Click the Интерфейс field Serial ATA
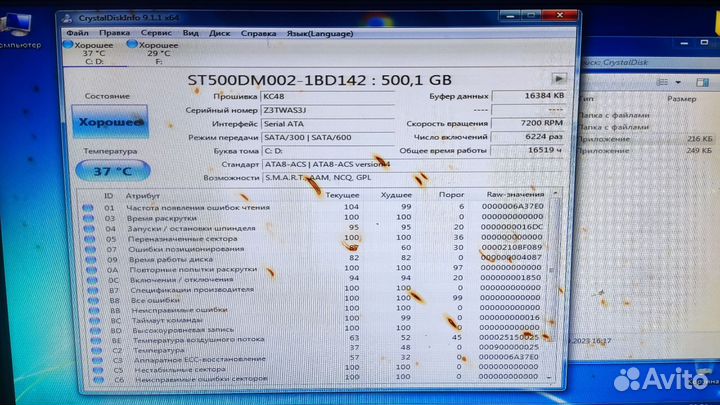Image resolution: width=720 pixels, height=405 pixels. [328, 124]
